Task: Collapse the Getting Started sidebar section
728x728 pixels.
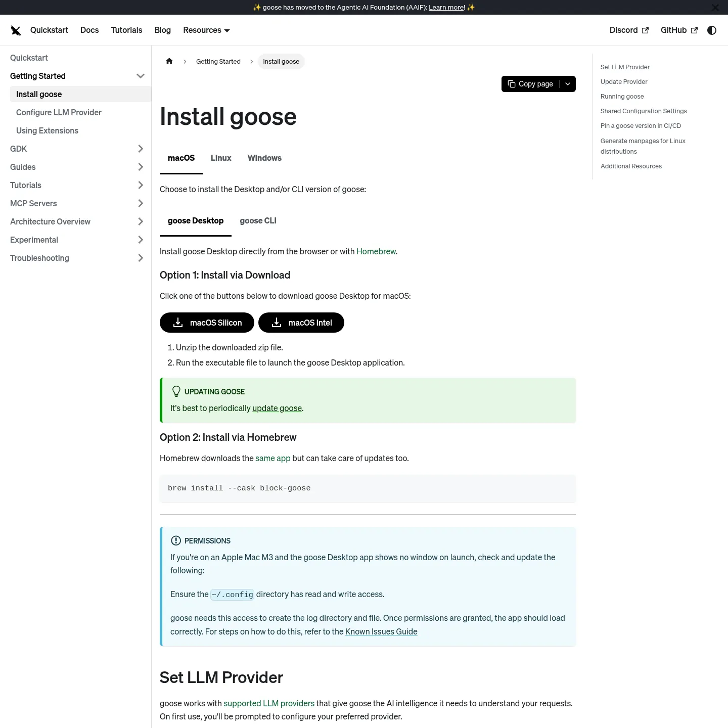Action: [x=141, y=76]
